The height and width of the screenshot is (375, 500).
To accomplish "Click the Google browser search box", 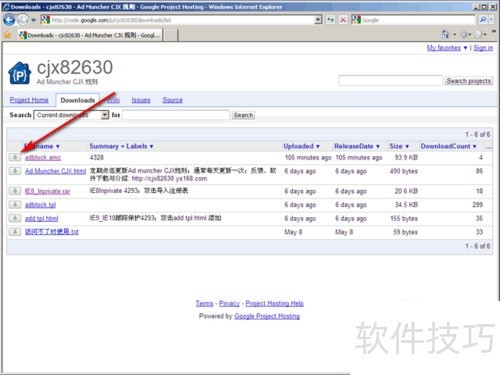I will pyautogui.click(x=413, y=20).
